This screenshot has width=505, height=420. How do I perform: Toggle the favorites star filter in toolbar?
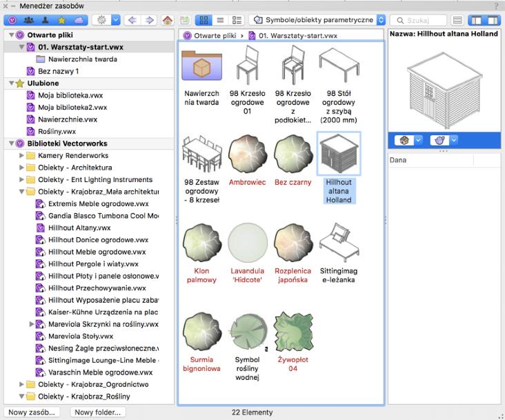point(61,20)
